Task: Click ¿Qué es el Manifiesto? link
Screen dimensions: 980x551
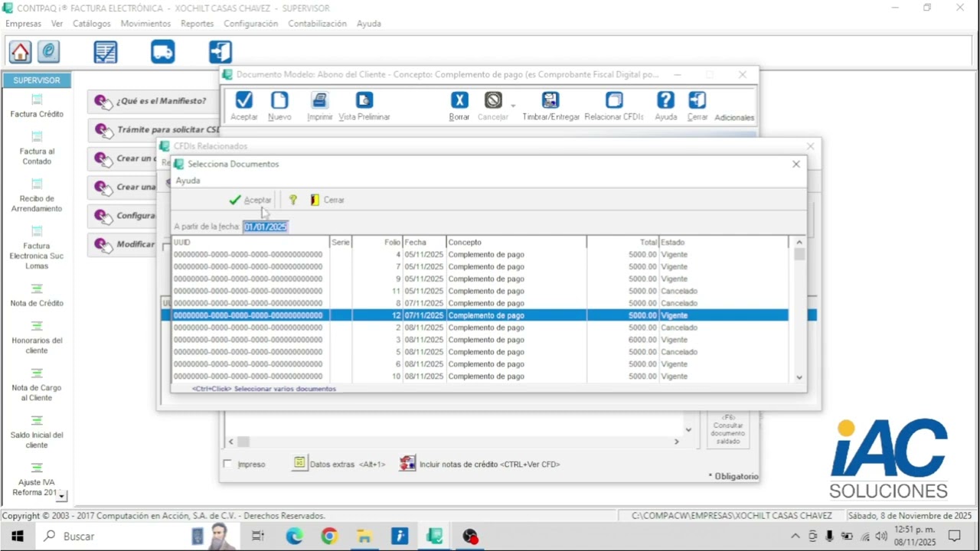Action: pos(161,101)
